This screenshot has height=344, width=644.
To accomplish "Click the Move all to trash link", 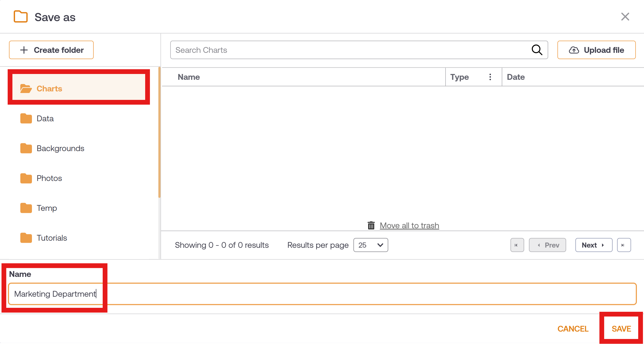I will coord(409,225).
